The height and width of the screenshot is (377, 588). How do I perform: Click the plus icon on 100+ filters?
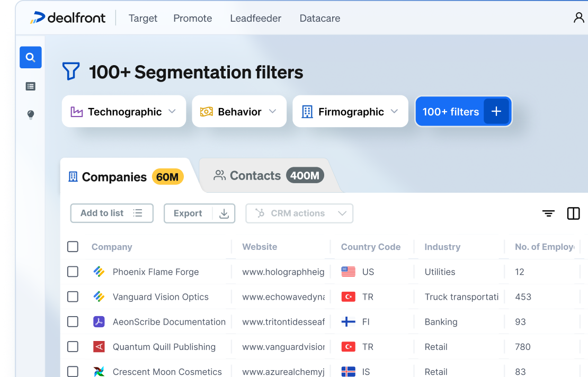tap(496, 111)
